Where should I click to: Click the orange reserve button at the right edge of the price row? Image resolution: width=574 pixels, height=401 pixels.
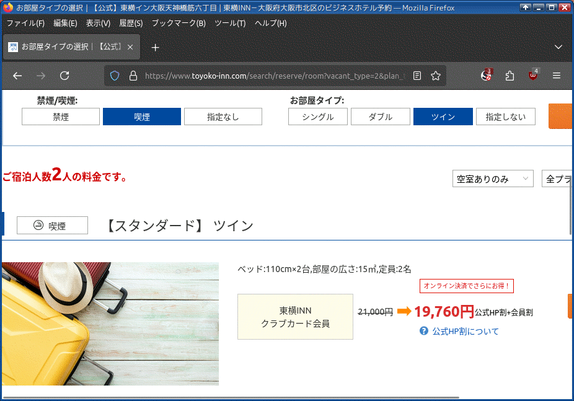tap(570, 306)
